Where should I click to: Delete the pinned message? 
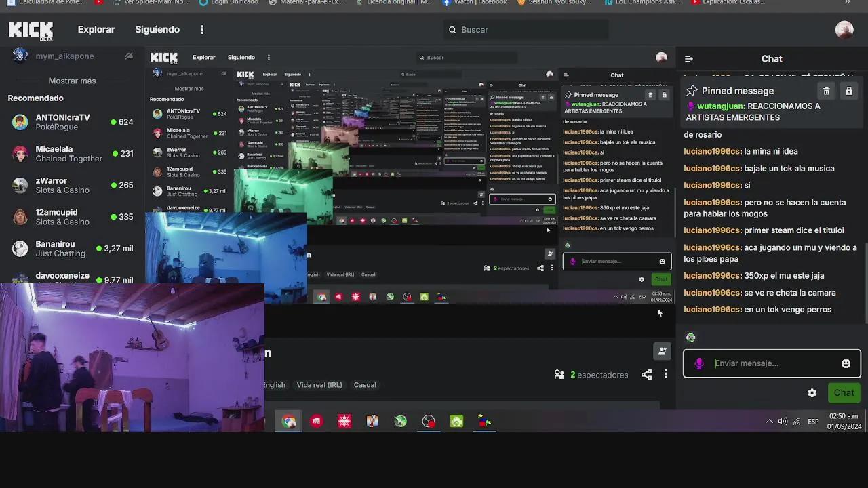(x=826, y=91)
